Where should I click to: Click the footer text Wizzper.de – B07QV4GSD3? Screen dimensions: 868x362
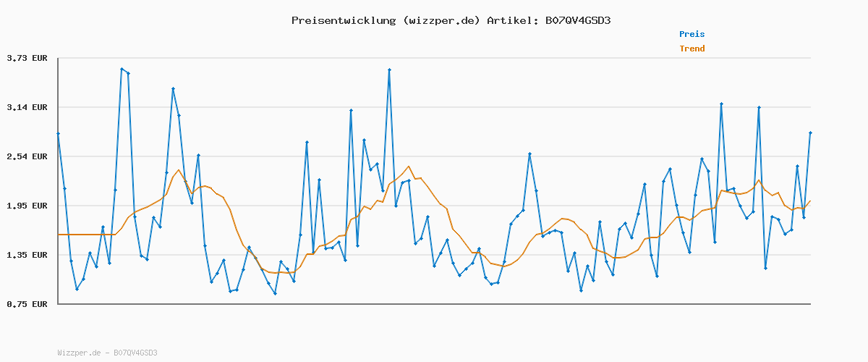tap(107, 353)
